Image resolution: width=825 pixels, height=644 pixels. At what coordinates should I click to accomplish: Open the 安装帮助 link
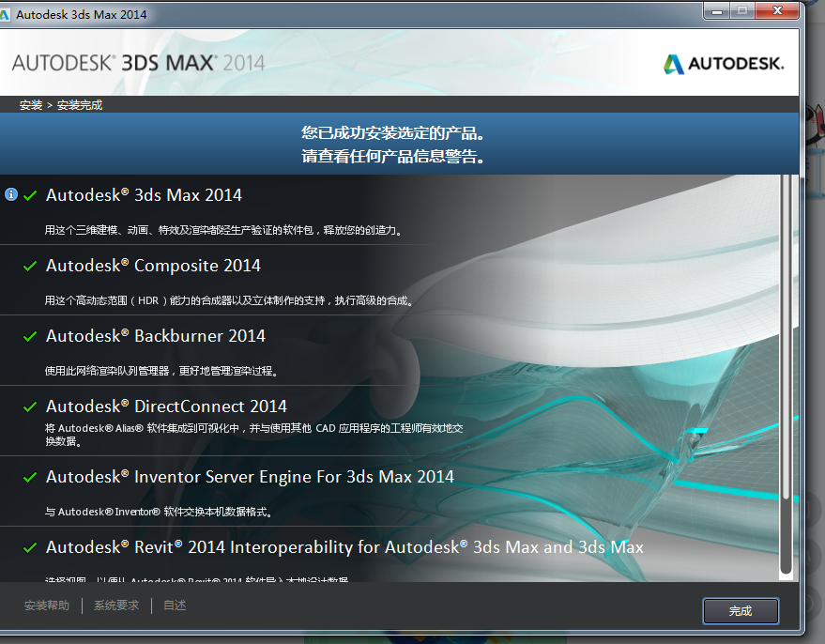pyautogui.click(x=47, y=606)
